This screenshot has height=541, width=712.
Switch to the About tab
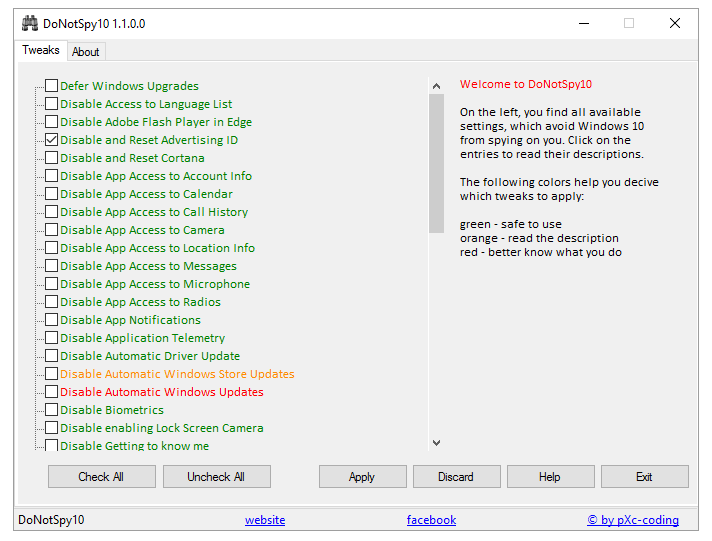86,52
